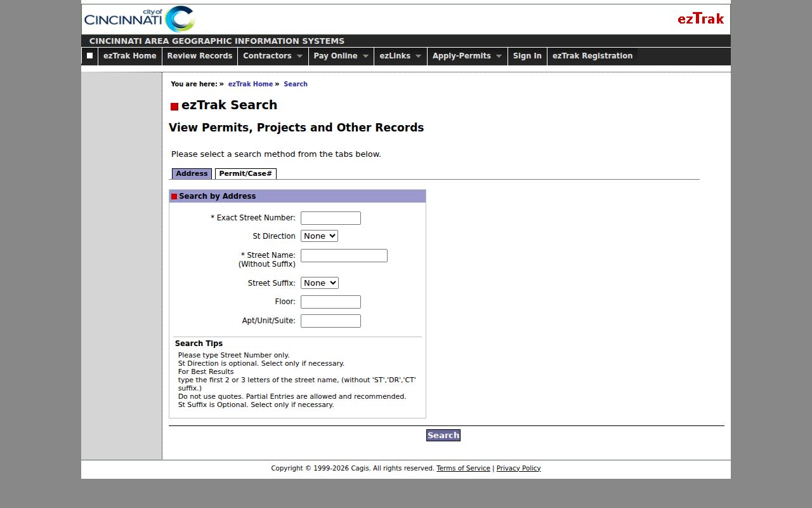
Task: Click into the Floor input field
Action: coord(331,302)
